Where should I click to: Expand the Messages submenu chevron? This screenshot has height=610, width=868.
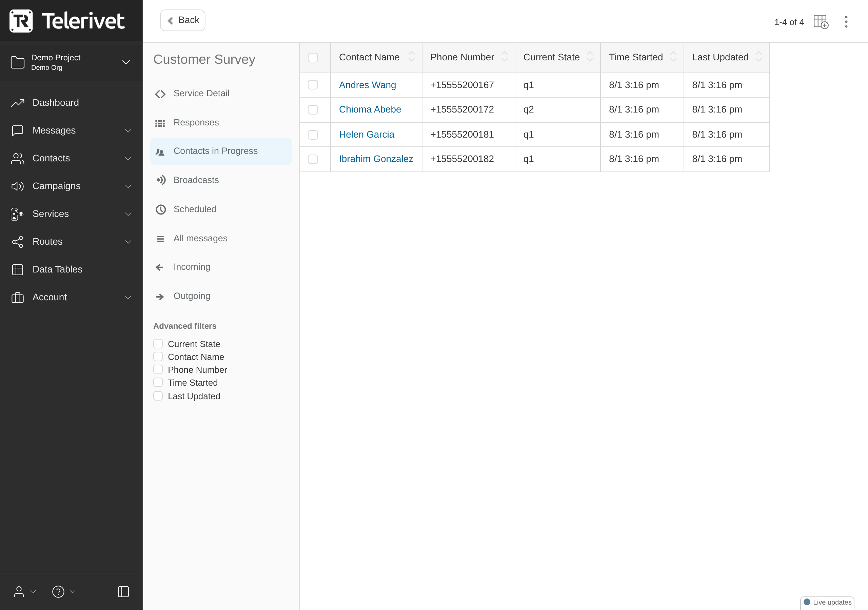[128, 131]
